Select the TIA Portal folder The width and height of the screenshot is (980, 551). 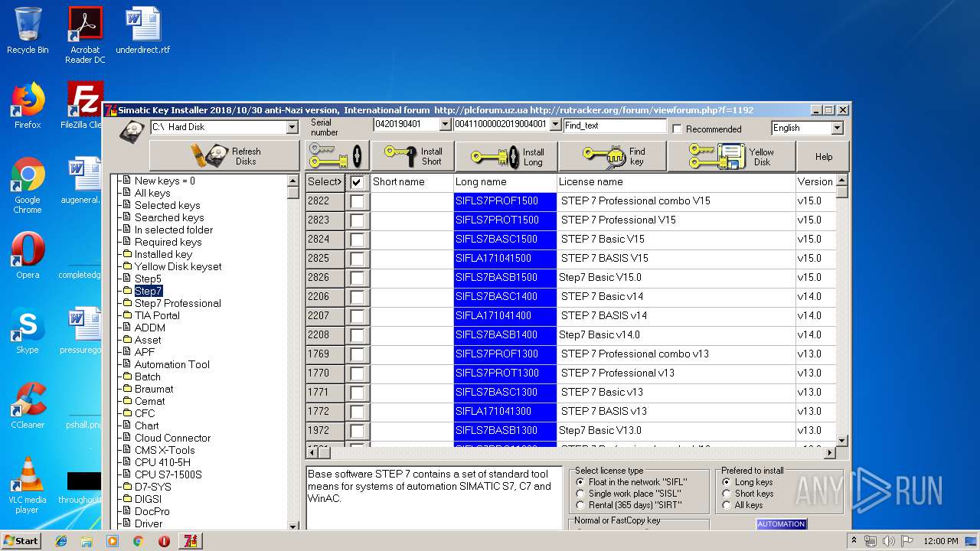tap(157, 315)
